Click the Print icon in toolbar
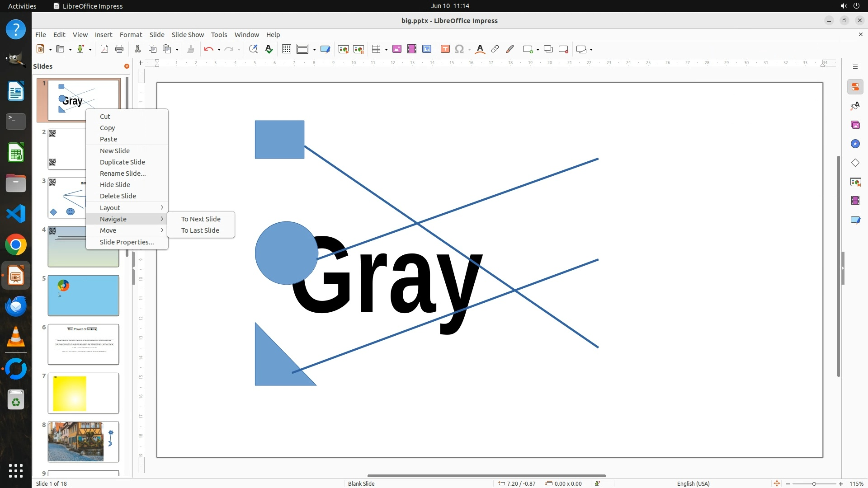The height and width of the screenshot is (488, 868). pyautogui.click(x=119, y=49)
